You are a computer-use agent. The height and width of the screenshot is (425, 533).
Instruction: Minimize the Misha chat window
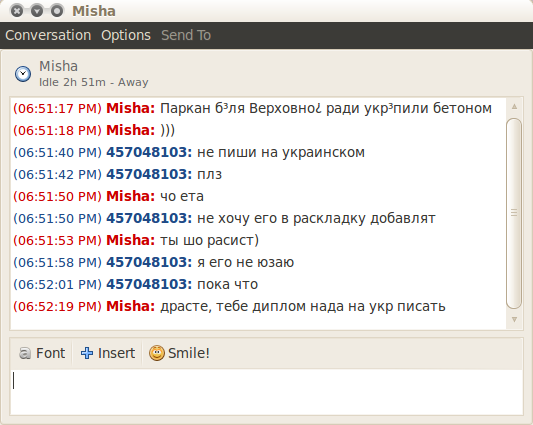[37, 11]
